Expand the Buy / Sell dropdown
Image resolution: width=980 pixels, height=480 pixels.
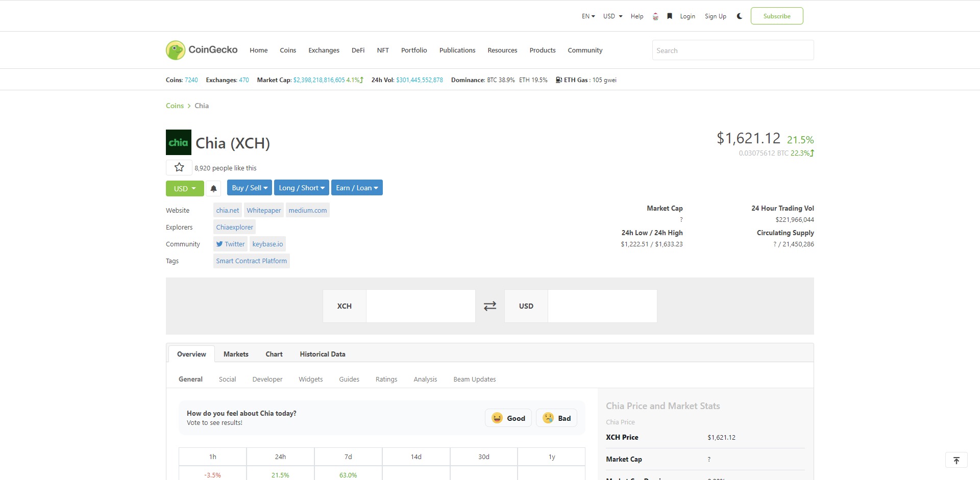(249, 187)
